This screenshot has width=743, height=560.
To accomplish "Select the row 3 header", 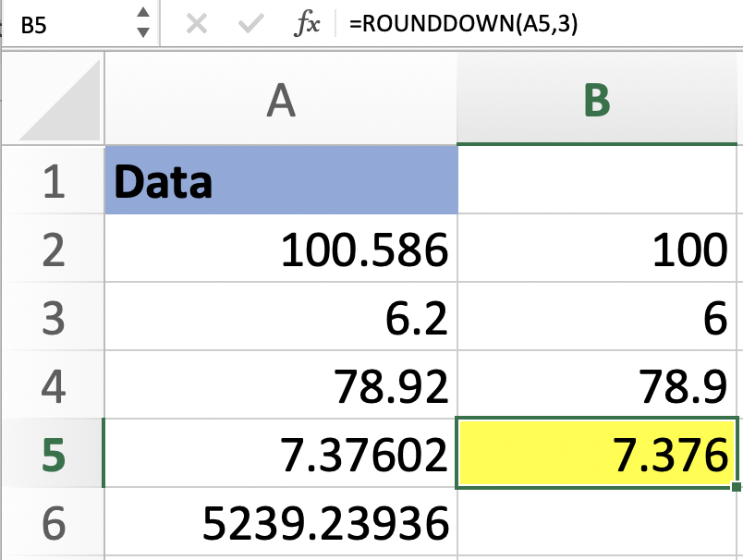I will 53,319.
